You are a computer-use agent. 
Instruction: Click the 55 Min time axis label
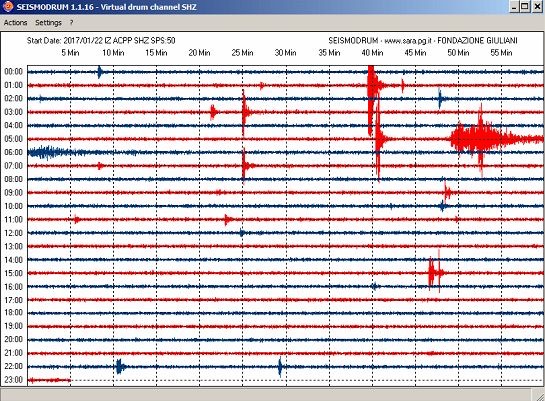pyautogui.click(x=501, y=53)
